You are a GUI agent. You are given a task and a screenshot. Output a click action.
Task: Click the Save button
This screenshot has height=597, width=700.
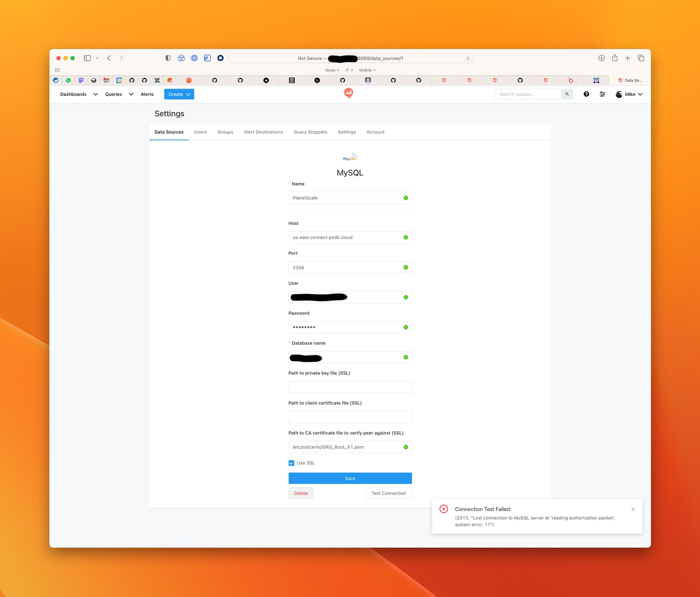(x=350, y=479)
